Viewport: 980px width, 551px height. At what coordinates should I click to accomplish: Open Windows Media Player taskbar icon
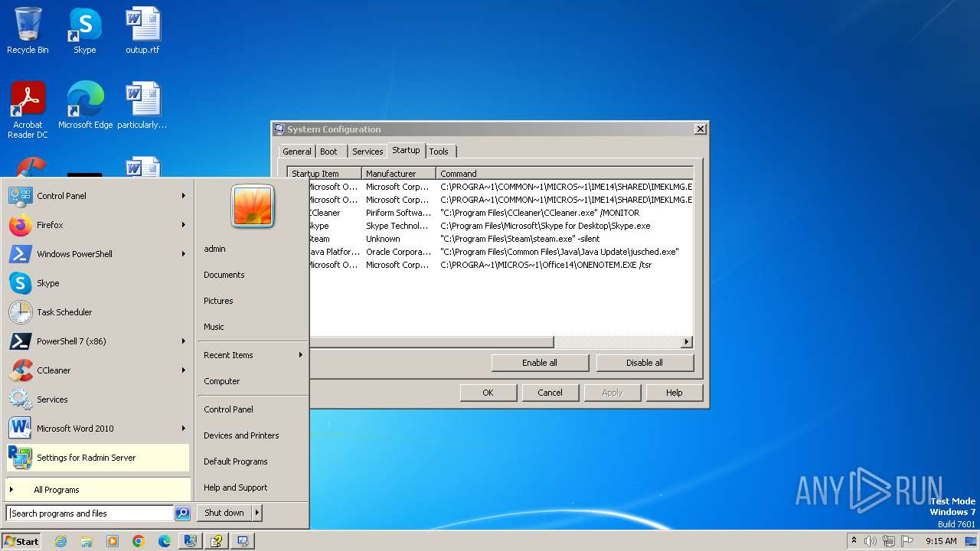(x=113, y=541)
